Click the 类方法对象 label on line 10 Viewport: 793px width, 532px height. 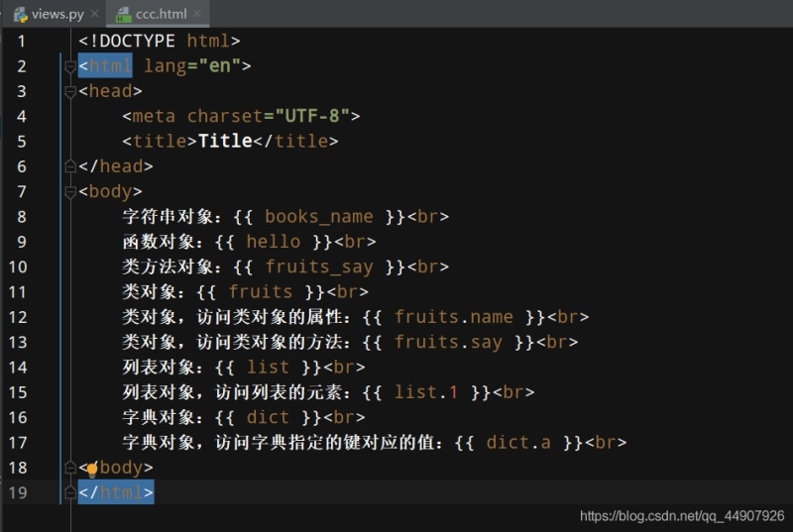pyautogui.click(x=168, y=266)
